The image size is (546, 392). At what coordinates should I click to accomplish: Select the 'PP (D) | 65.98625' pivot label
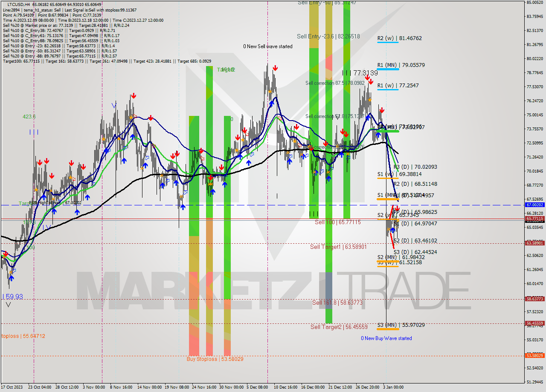tap(415, 212)
